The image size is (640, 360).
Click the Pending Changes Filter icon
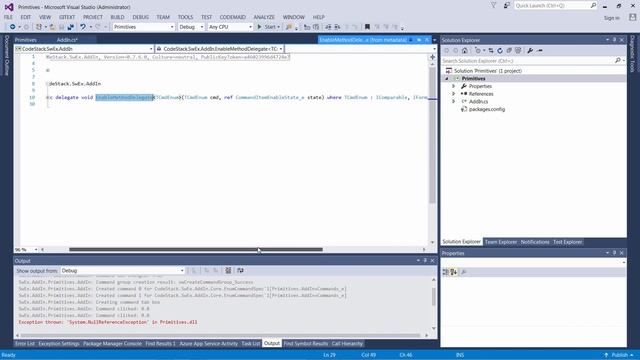(478, 51)
